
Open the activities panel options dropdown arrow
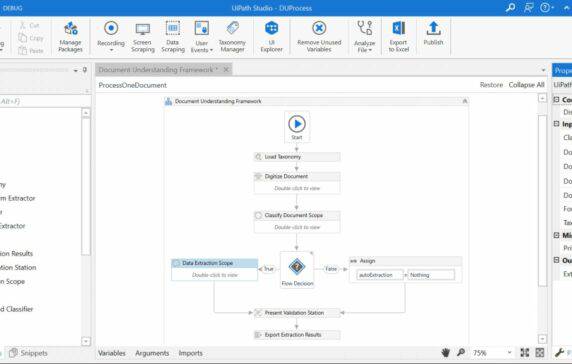[x=76, y=70]
